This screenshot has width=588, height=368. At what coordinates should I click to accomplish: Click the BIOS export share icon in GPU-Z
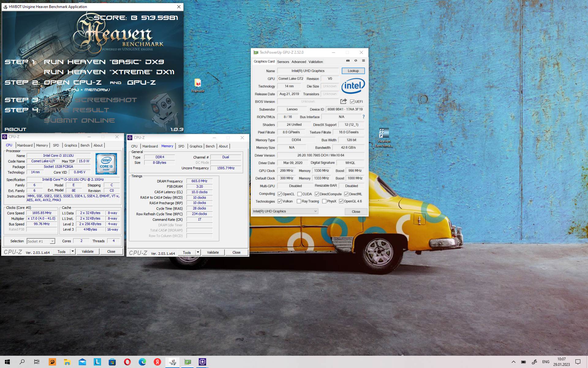(344, 101)
